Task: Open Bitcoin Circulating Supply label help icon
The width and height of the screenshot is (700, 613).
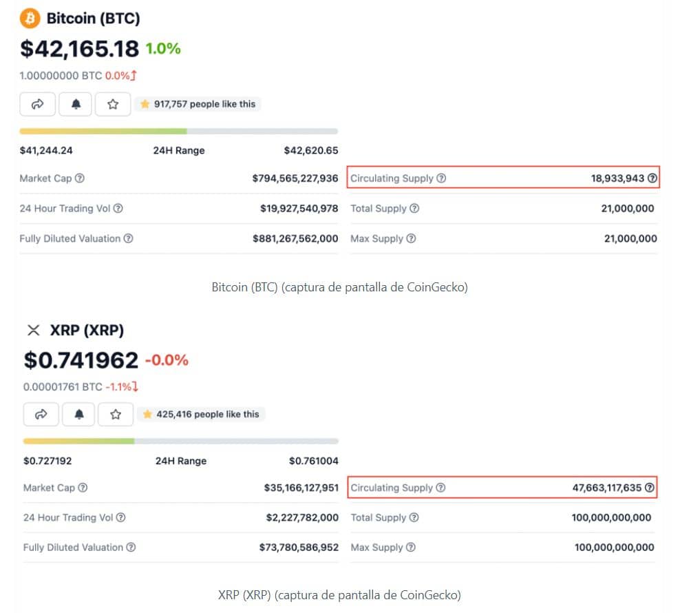Action: click(441, 178)
